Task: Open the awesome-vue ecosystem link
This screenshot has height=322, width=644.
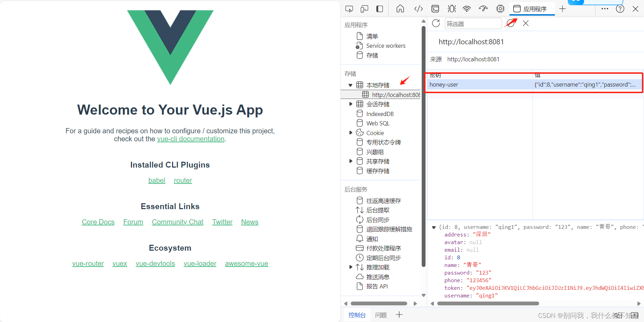Action: (x=247, y=263)
